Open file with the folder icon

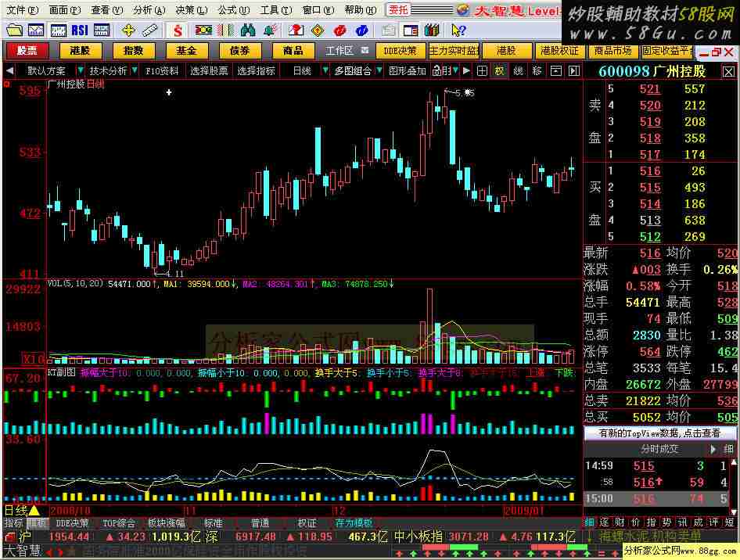point(13,31)
